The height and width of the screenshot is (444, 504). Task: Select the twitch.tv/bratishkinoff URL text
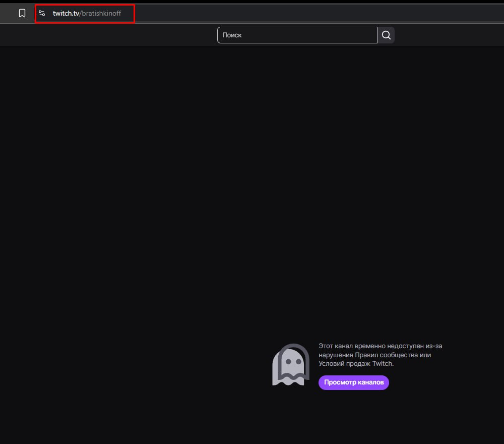pyautogui.click(x=87, y=13)
